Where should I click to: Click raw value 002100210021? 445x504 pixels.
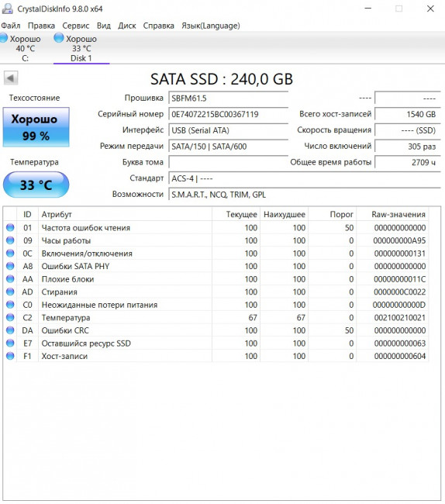coord(399,318)
